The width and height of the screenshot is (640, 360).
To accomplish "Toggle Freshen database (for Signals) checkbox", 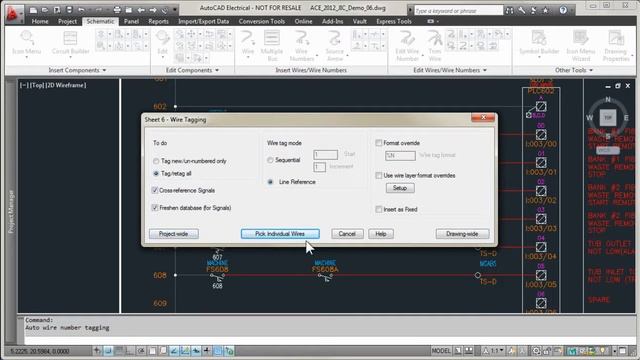I will click(155, 208).
